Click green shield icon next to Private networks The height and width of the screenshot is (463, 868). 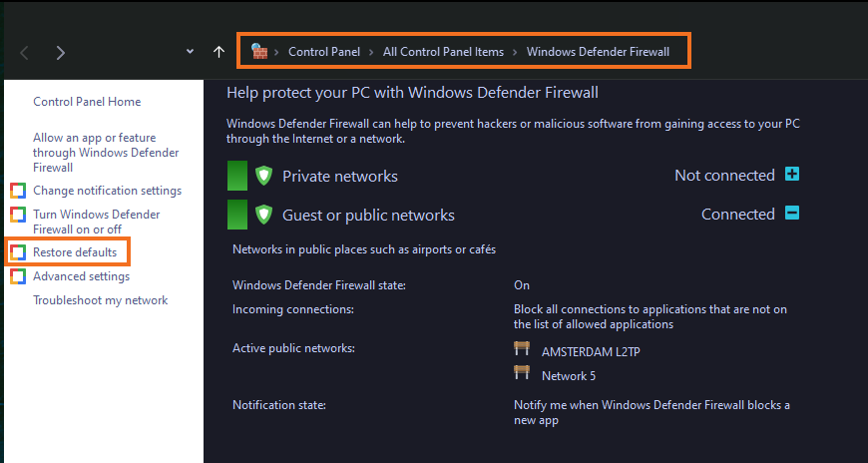[264, 176]
